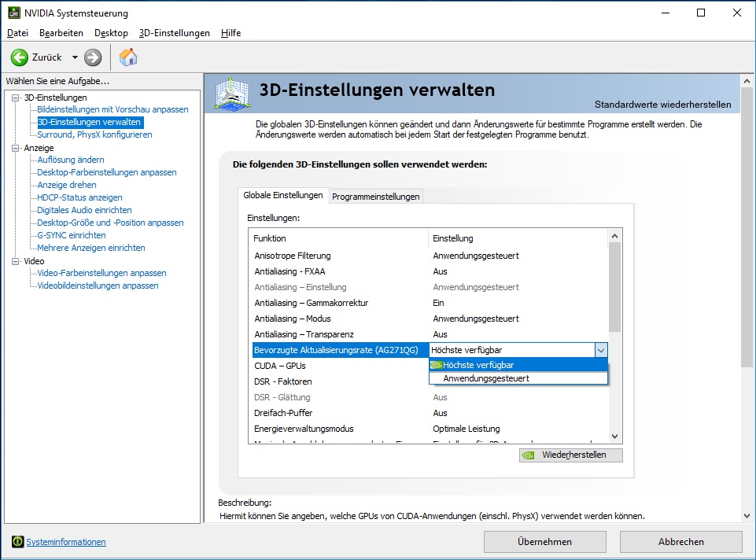Select the Antialiasing – Modus row
This screenshot has width=756, height=560.
pyautogui.click(x=430, y=319)
